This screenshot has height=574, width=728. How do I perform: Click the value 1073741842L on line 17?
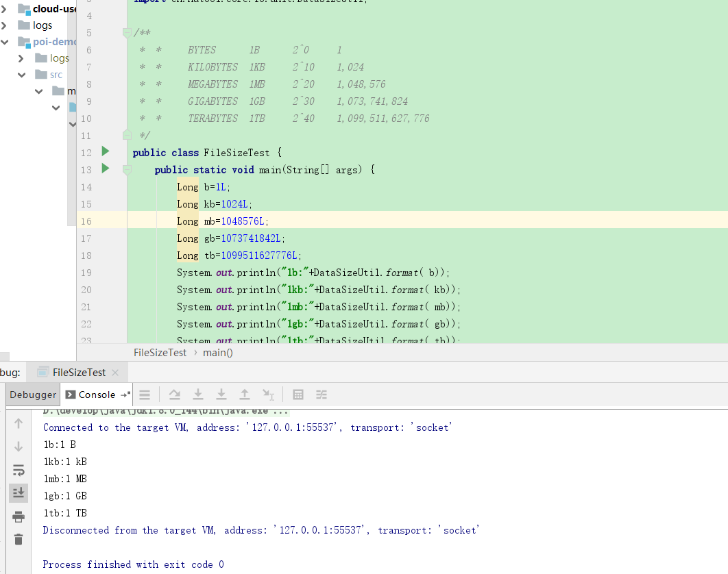[x=251, y=238]
